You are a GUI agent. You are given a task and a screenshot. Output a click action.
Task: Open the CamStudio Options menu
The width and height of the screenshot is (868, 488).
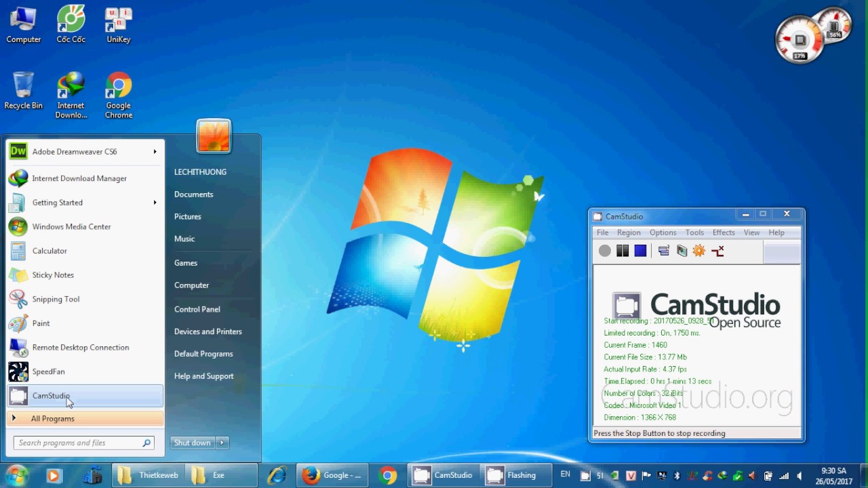pos(663,232)
